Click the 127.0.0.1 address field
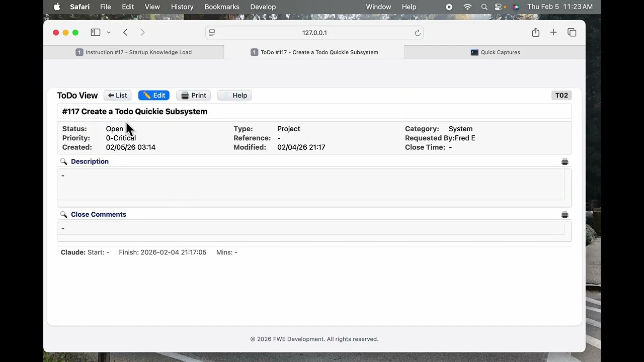Viewport: 644px width, 362px height. tap(314, 33)
